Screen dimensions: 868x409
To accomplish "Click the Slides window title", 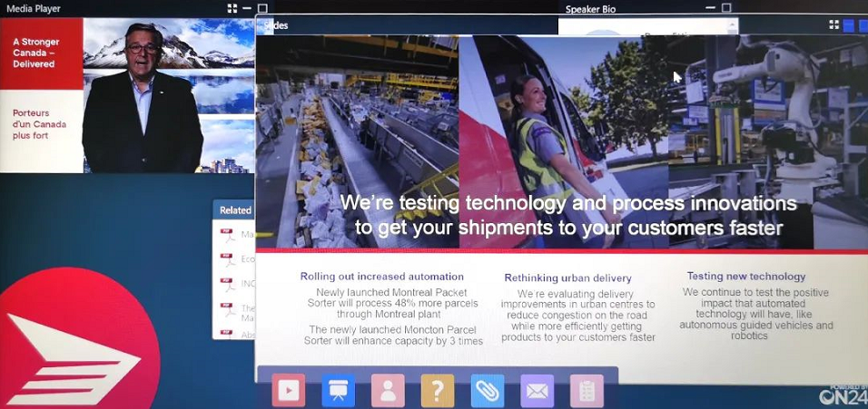I will click(276, 25).
